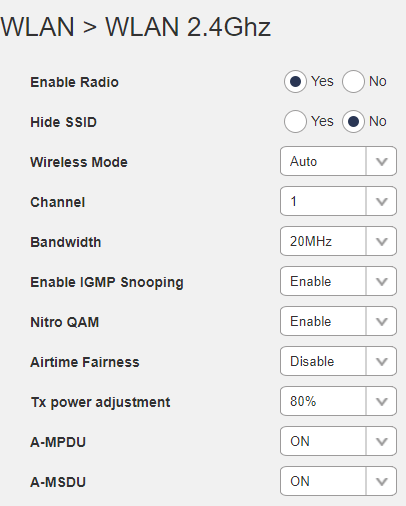
Task: Select No for Enable Radio
Action: (353, 81)
